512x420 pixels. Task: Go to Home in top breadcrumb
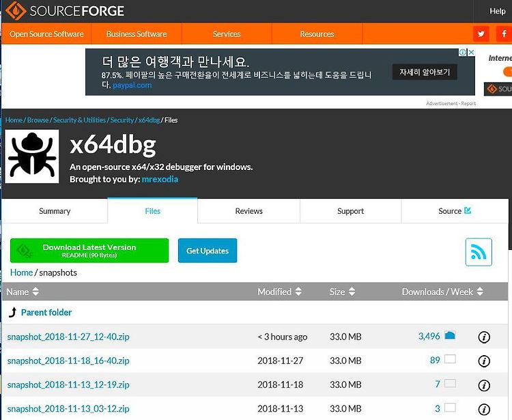coord(14,120)
